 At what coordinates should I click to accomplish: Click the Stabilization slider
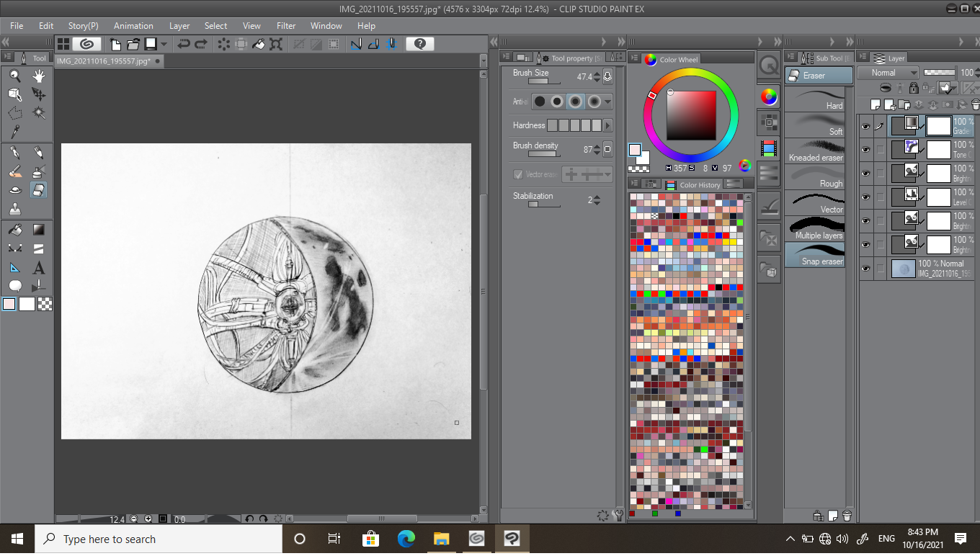[x=543, y=205]
